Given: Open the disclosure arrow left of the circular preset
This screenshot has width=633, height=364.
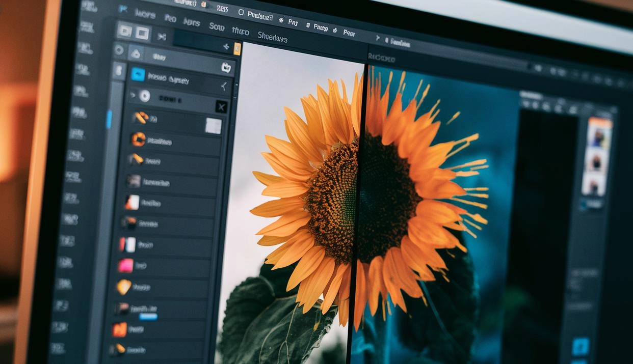Looking at the screenshot, I should 133,95.
